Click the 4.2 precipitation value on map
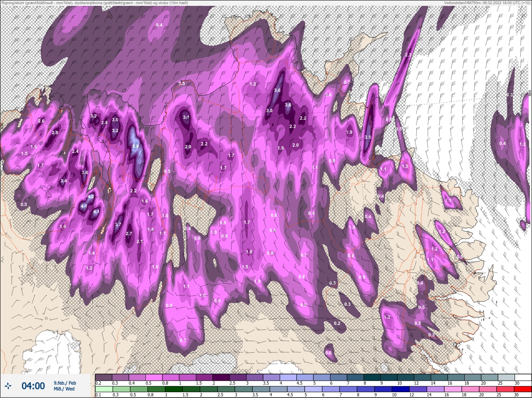Image resolution: width=532 pixels, height=398 pixels. [91, 197]
